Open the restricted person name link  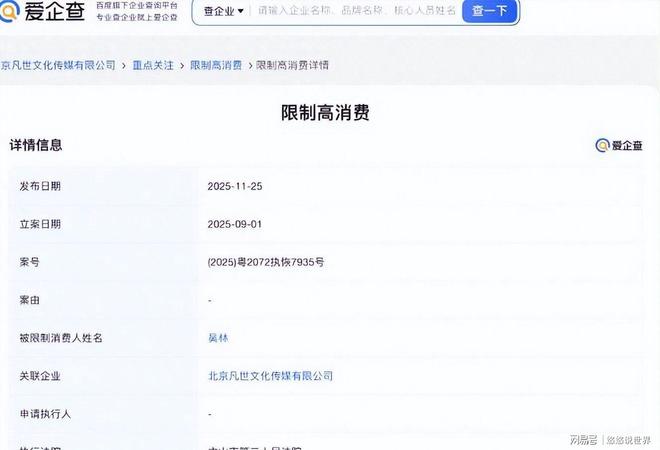(x=218, y=338)
